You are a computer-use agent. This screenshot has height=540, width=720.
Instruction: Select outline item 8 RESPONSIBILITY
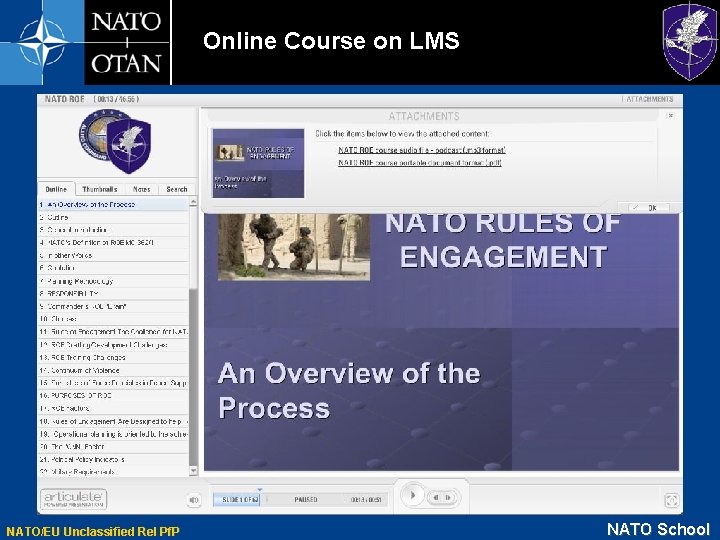(113, 293)
